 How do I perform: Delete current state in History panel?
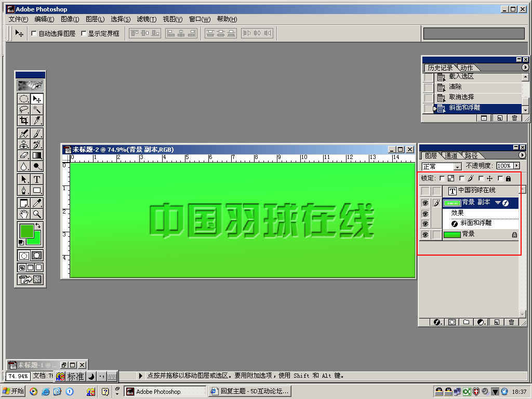(x=514, y=118)
